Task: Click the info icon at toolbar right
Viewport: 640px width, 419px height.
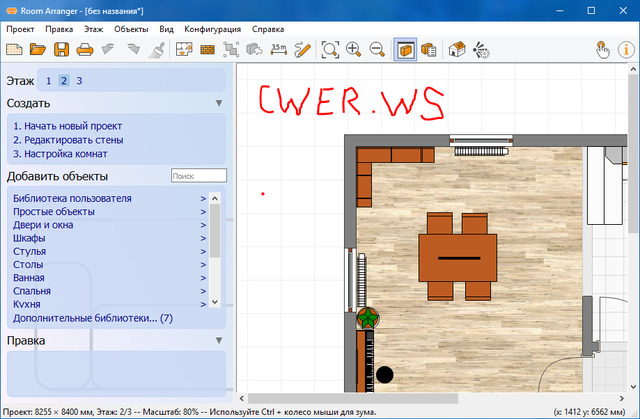Action: click(628, 49)
